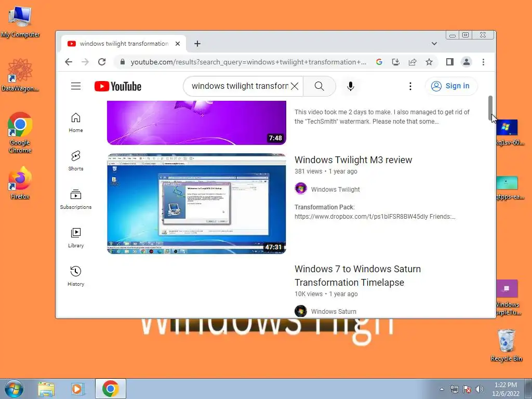The image size is (532, 399).
Task: Sign in to YouTube
Action: point(451,86)
